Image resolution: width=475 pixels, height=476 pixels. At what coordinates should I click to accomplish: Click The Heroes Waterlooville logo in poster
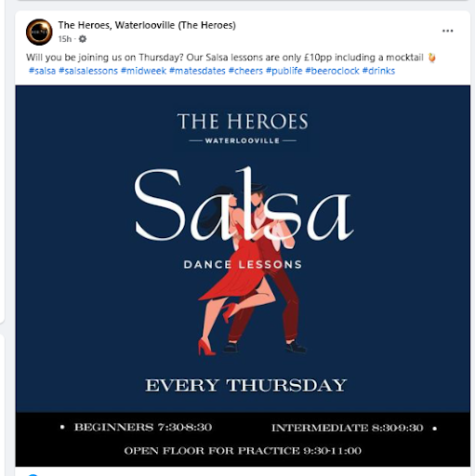243,128
